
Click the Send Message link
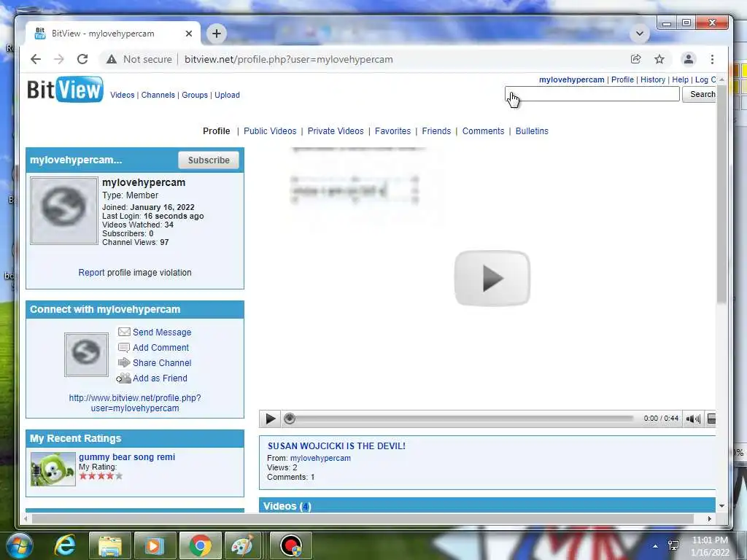tap(162, 332)
